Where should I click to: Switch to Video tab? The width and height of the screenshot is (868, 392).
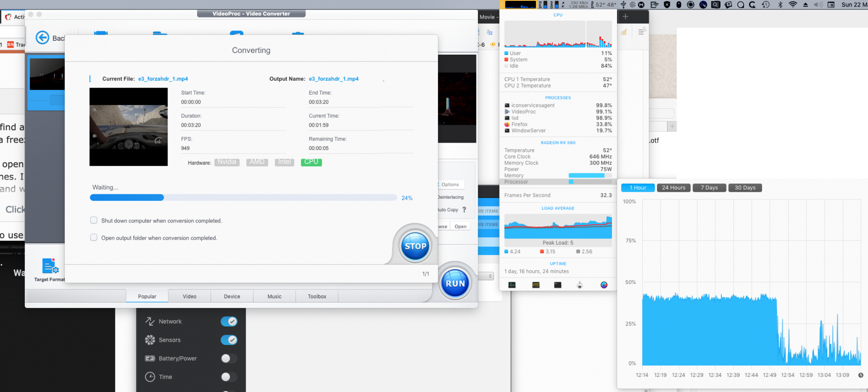(x=190, y=296)
